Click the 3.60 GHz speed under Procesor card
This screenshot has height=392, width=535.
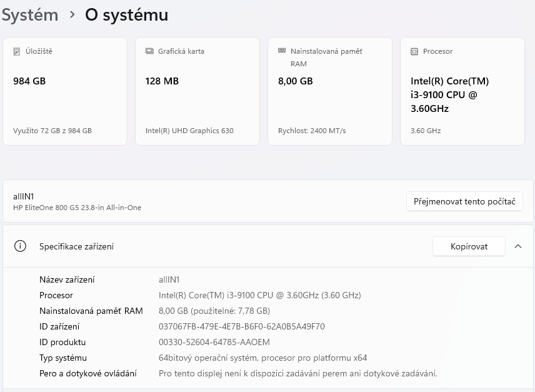click(426, 131)
